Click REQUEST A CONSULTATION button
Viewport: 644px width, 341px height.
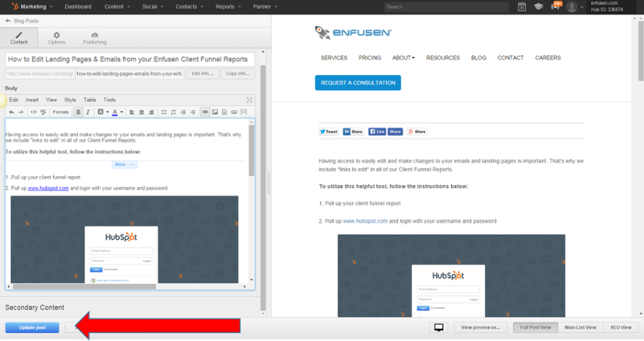coord(358,82)
